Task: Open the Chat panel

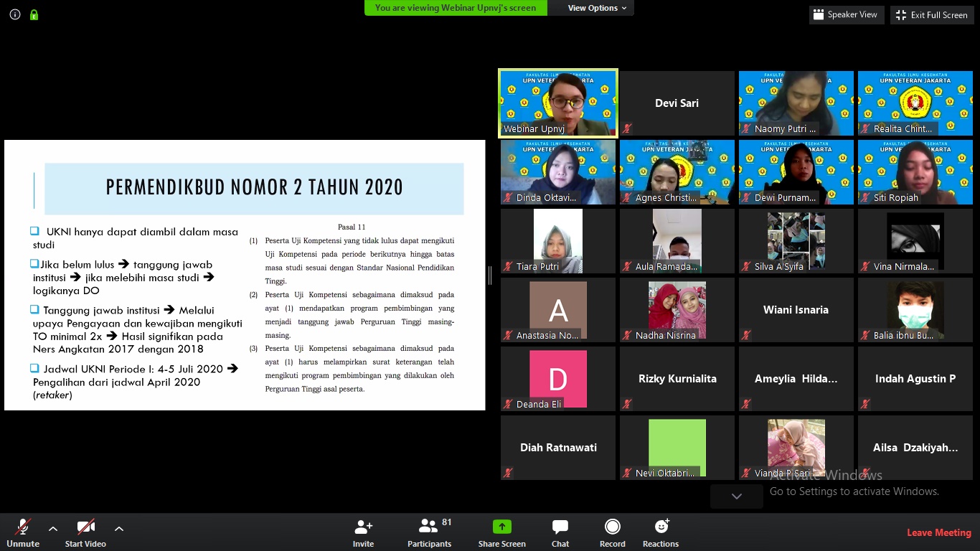Action: (560, 527)
